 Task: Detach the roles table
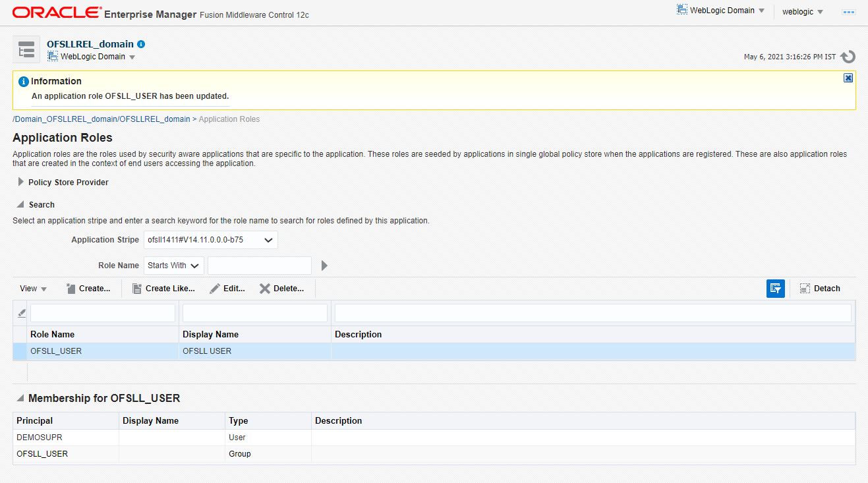point(820,289)
